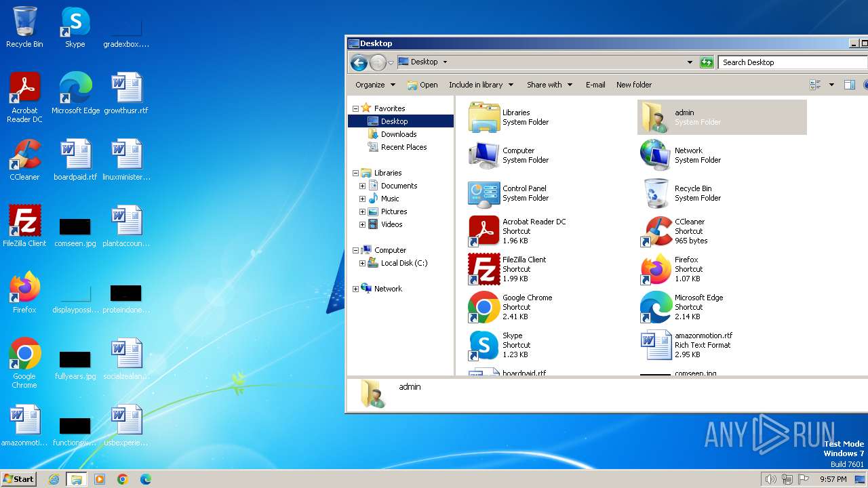
Task: Open the Include in library dropdown
Action: 481,85
